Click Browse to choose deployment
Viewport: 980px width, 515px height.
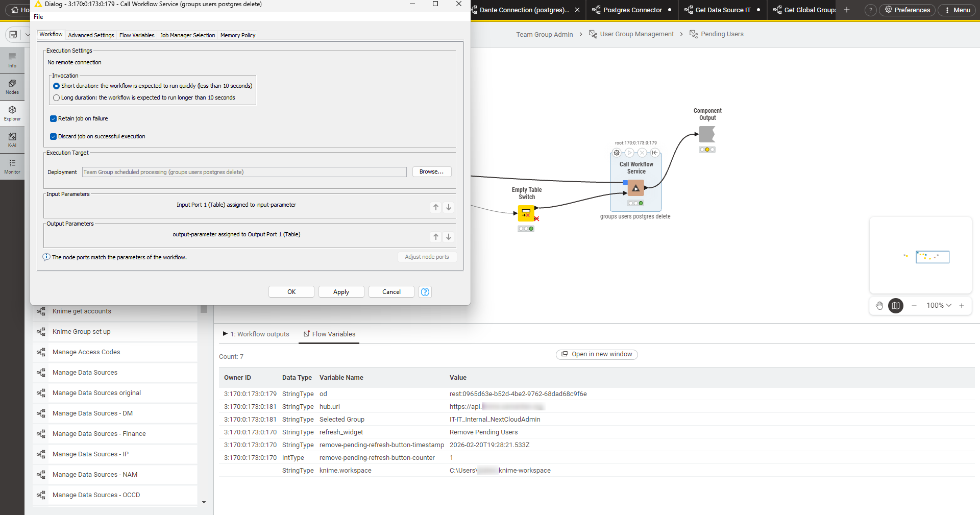pyautogui.click(x=431, y=172)
